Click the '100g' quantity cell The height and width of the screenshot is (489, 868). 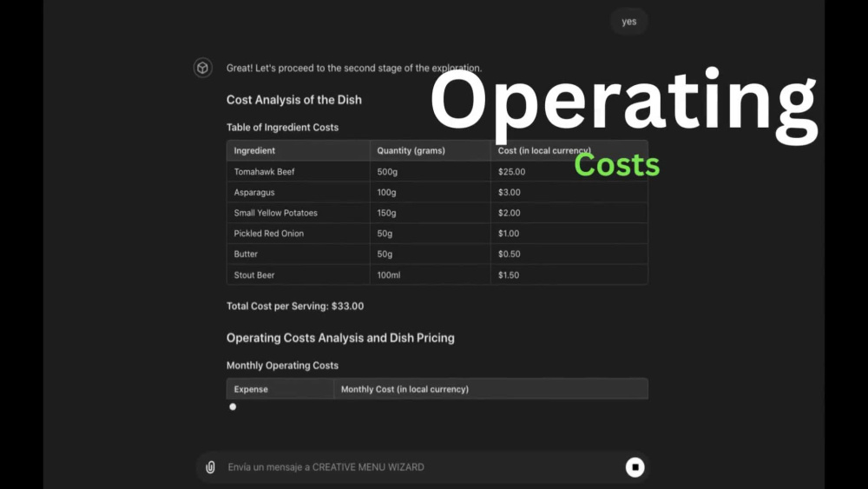pos(431,192)
